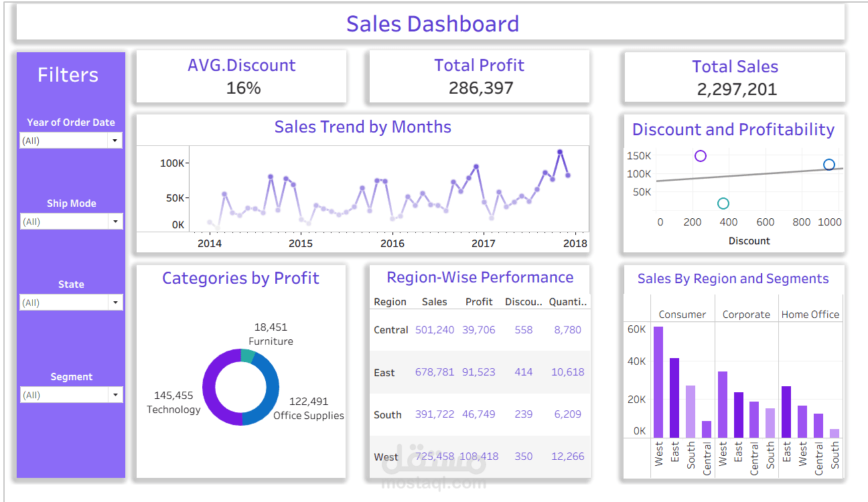Click the Furniture label 18,451
Viewport: 868px width, 502px height.
coord(271,327)
